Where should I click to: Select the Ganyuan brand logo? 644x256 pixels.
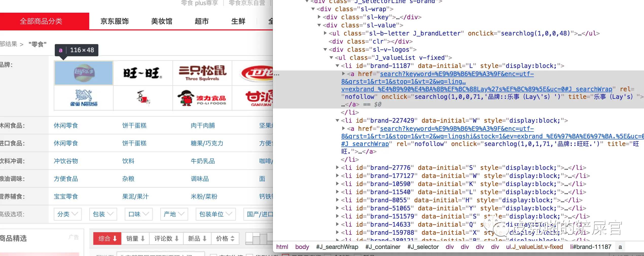(253, 98)
